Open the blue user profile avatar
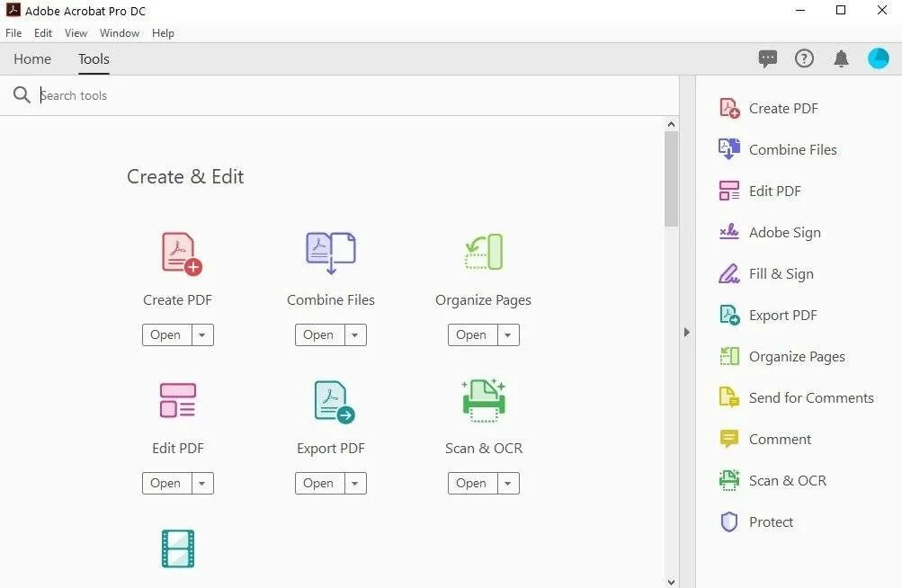The image size is (902, 588). tap(879, 58)
